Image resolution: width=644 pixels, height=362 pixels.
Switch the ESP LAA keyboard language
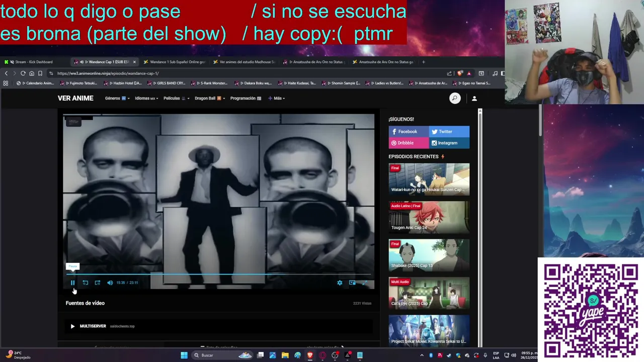(x=496, y=355)
